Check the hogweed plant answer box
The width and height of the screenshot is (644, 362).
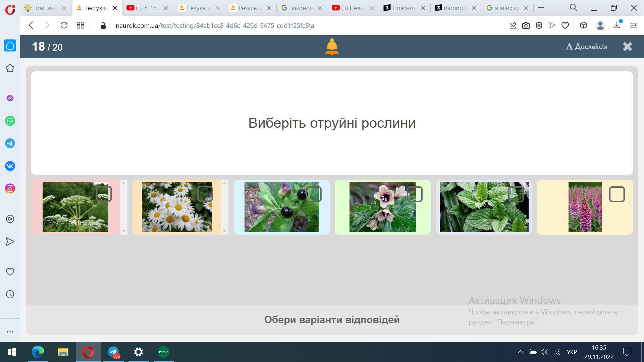[x=104, y=194]
